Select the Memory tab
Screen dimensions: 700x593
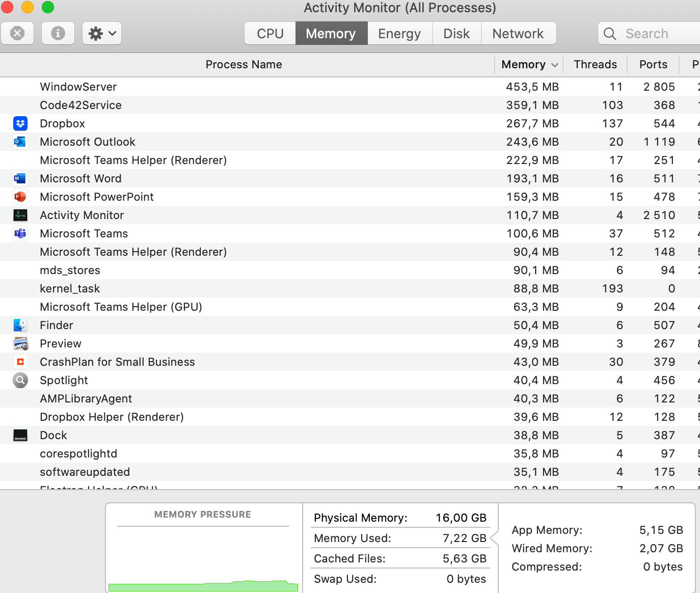[x=331, y=34]
